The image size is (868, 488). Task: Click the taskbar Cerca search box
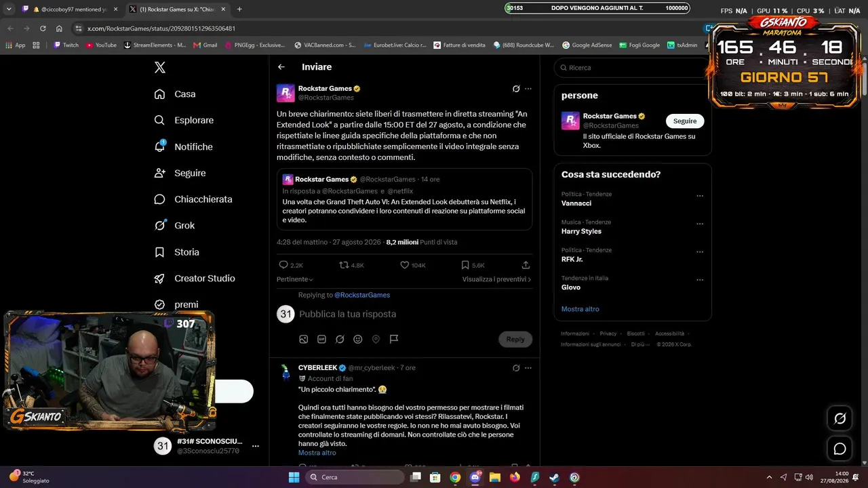click(354, 477)
